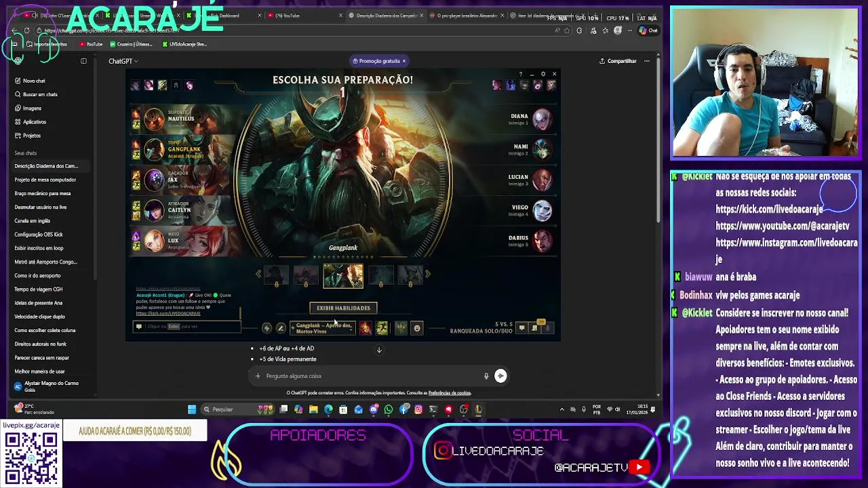This screenshot has height=488, width=868.
Task: Open the quick rune setup lightning icon
Action: pos(267,328)
